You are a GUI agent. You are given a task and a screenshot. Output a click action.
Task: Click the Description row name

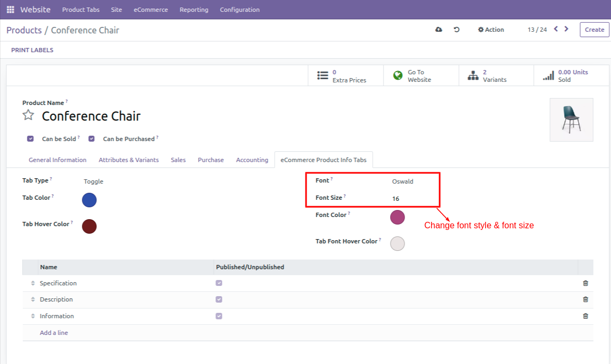coord(56,299)
